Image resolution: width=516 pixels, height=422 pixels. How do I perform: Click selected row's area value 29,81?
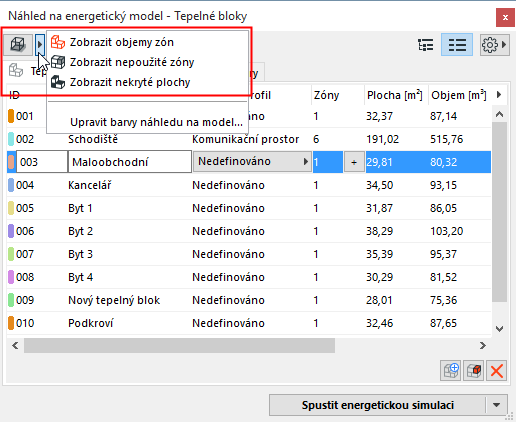point(379,162)
